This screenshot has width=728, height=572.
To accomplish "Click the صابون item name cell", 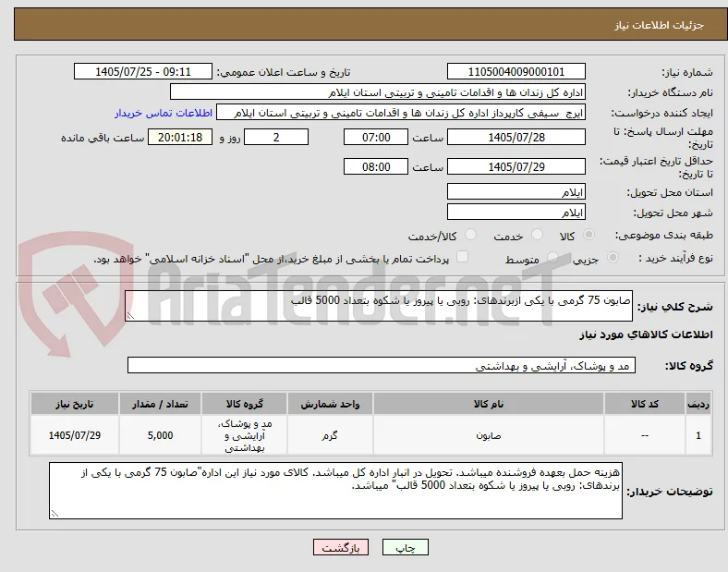I will [489, 435].
